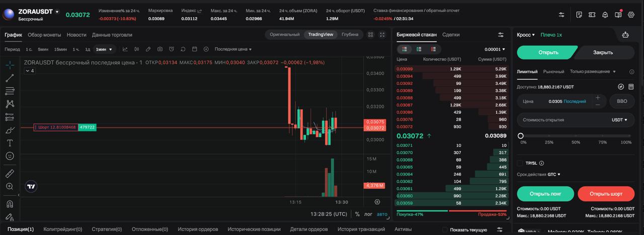Click the position size slider handle at 0%
The width and height of the screenshot is (644, 235).
[521, 136]
